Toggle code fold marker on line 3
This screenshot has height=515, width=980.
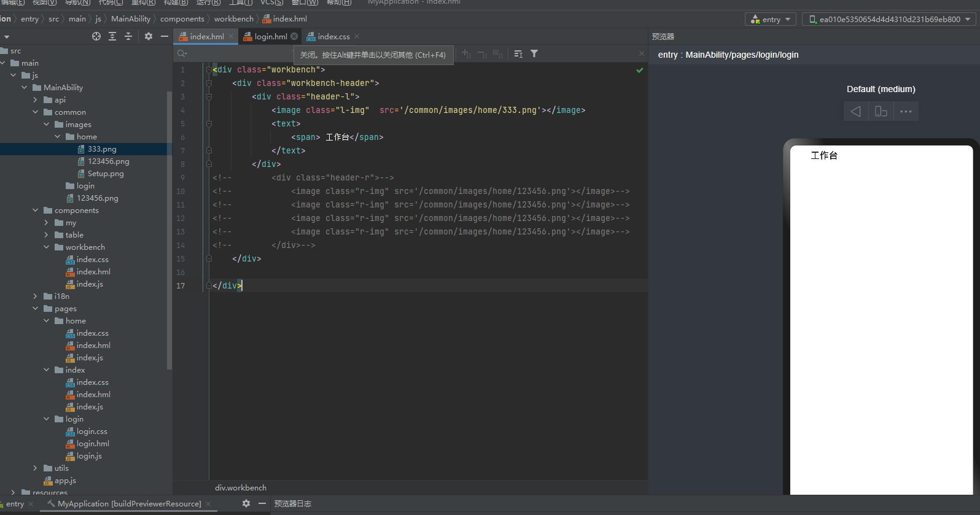[x=209, y=96]
